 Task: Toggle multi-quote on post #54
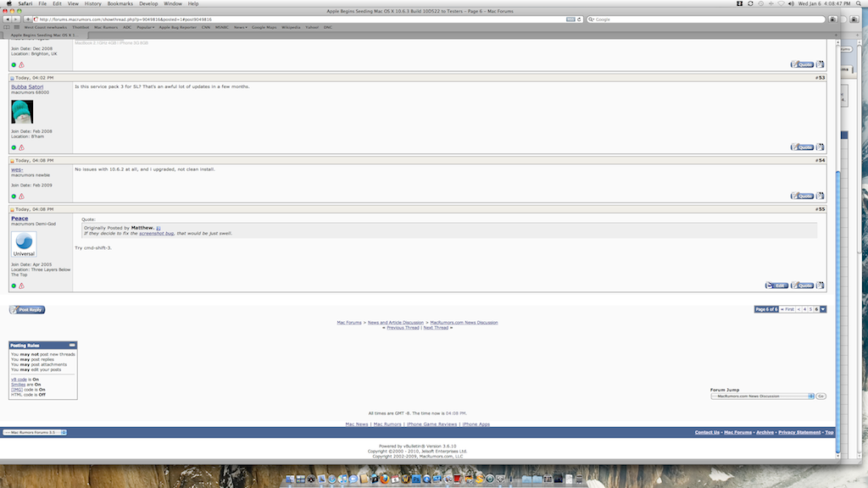(820, 196)
